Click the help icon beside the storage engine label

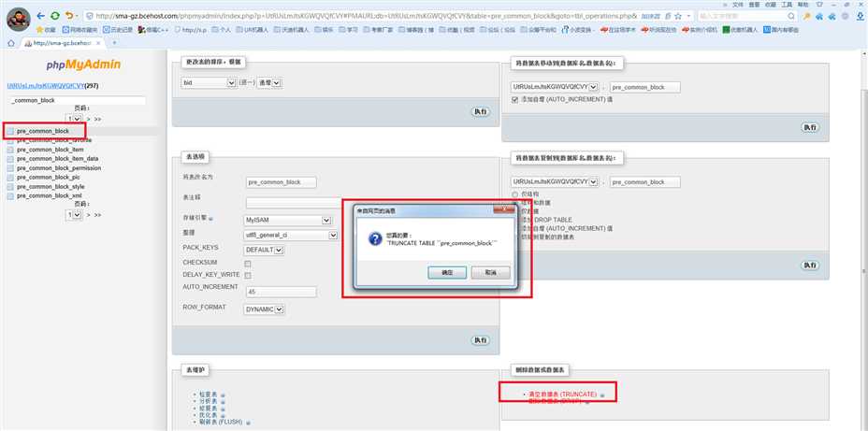pyautogui.click(x=212, y=219)
